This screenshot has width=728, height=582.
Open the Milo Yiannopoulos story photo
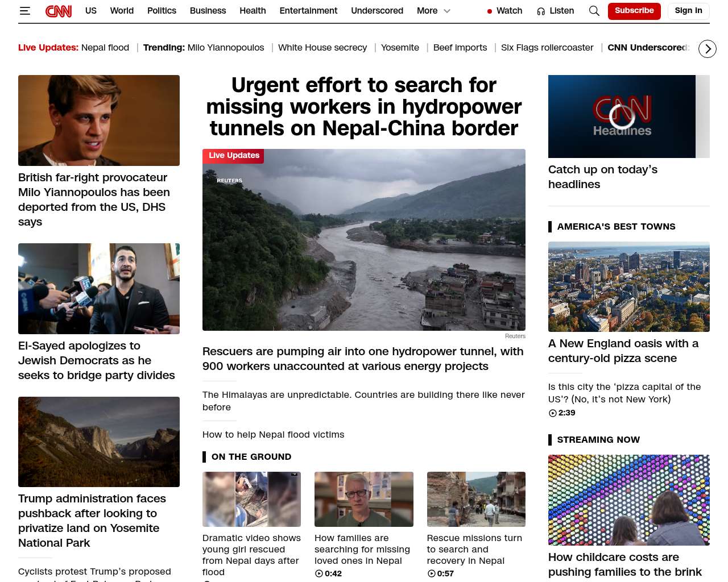coord(99,120)
